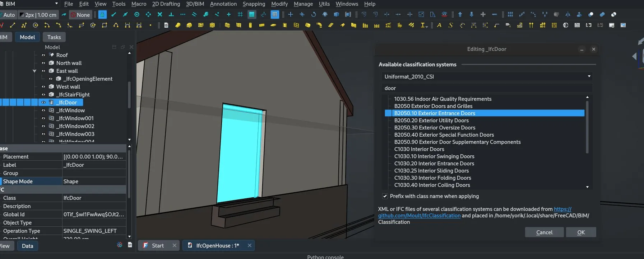Click the Draft Circle tool
Image resolution: width=644 pixels, height=259 pixels.
pyautogui.click(x=35, y=25)
